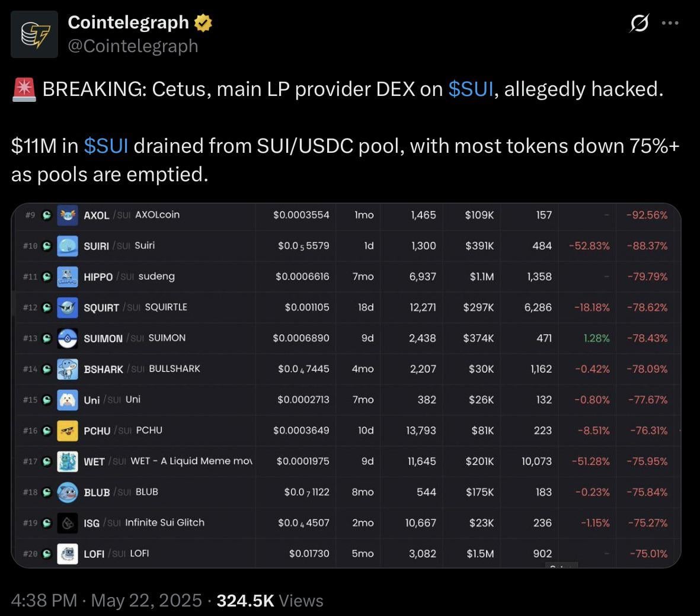Open the embedded token table image
This screenshot has height=616, width=700.
[x=346, y=386]
